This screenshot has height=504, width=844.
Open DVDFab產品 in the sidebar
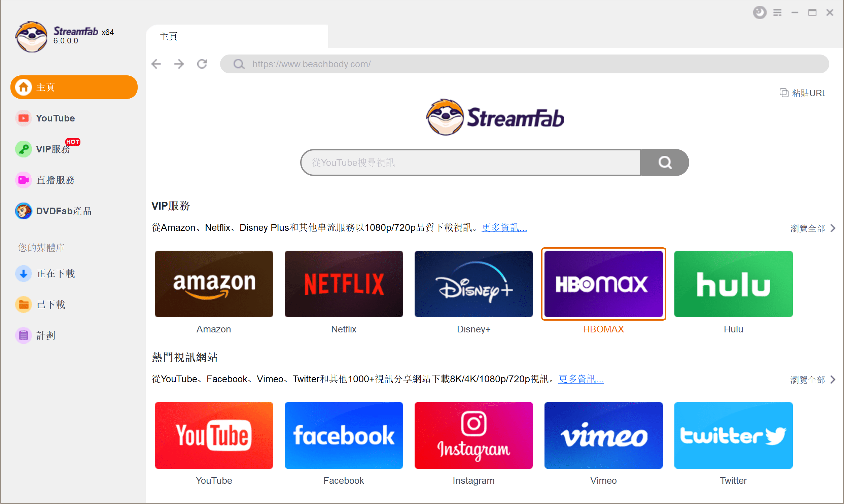[53, 211]
